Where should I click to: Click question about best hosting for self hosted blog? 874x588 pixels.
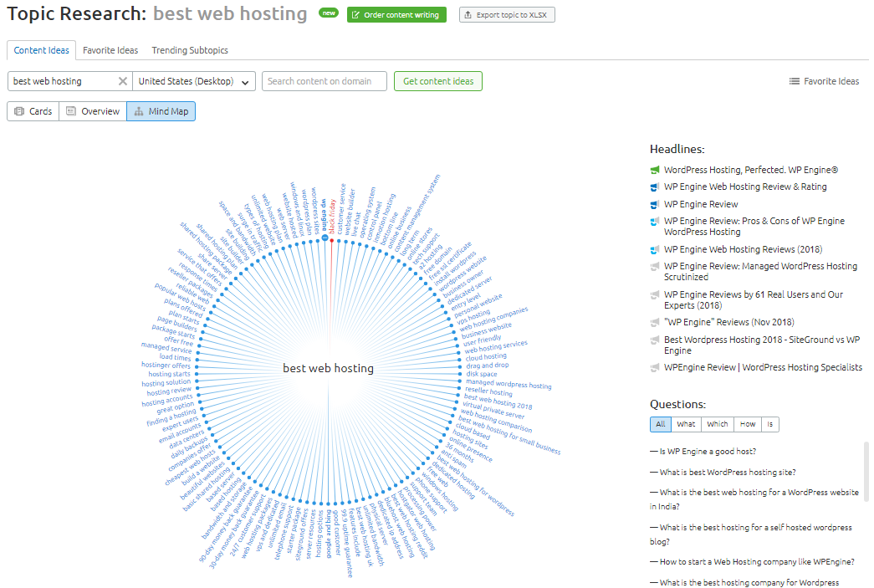[751, 534]
